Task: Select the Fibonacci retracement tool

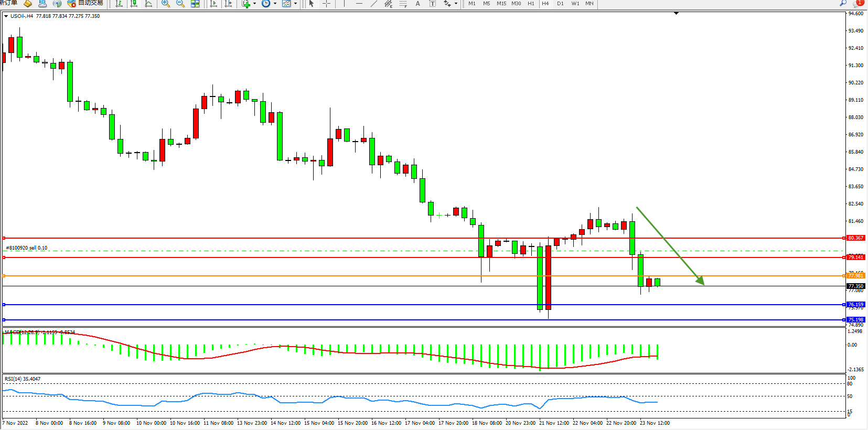Action: click(x=403, y=4)
